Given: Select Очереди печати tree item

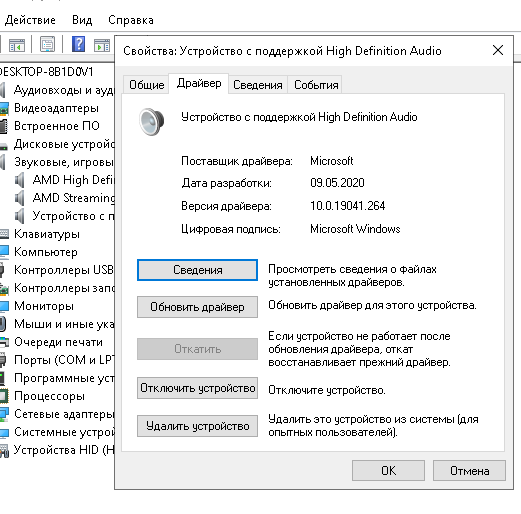Looking at the screenshot, I should tap(58, 342).
